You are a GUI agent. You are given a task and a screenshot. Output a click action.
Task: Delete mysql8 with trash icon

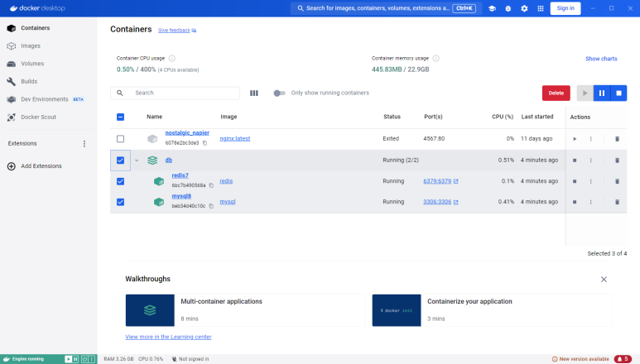pos(617,202)
